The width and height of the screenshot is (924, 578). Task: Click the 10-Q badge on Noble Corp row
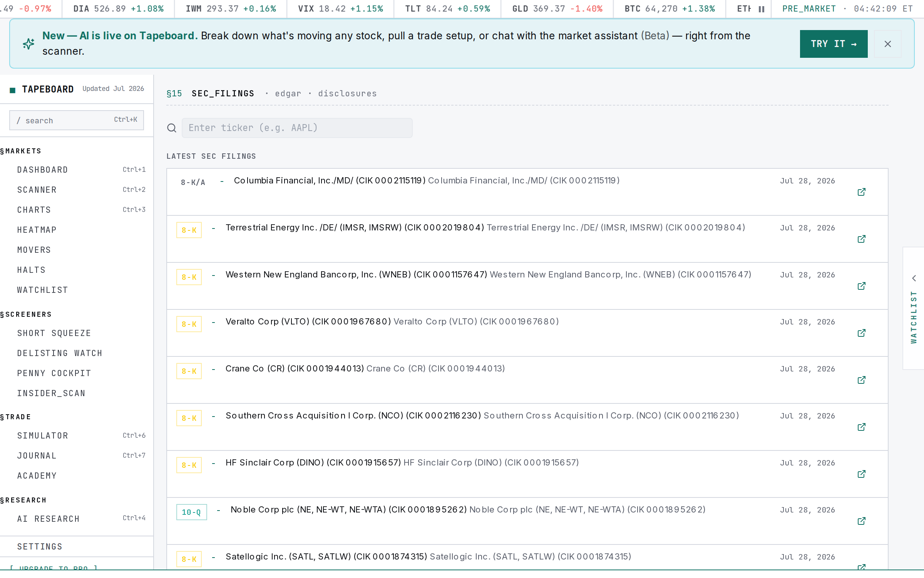pyautogui.click(x=192, y=512)
